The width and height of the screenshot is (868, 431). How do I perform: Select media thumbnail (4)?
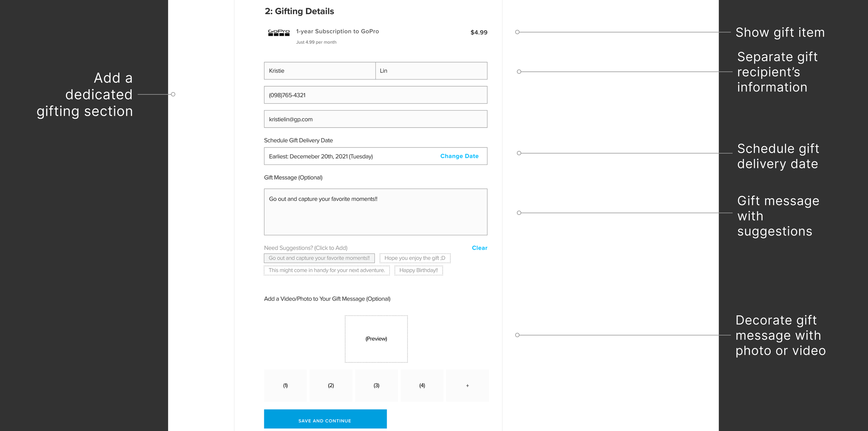point(422,386)
